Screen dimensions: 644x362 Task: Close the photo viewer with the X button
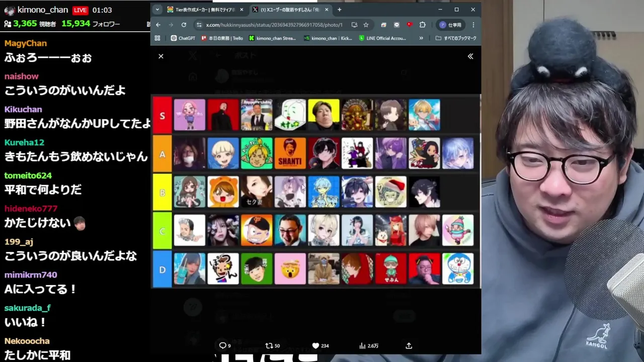pyautogui.click(x=161, y=56)
